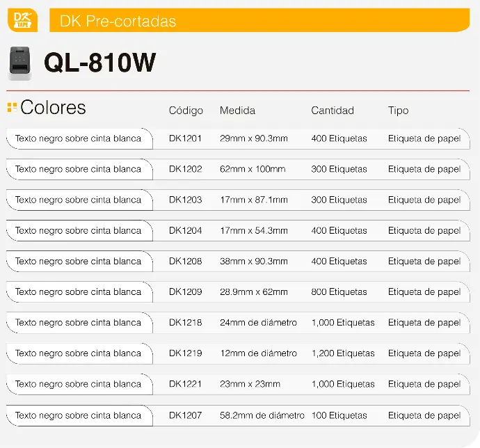Click the color label in the DK1204 row

click(78, 230)
